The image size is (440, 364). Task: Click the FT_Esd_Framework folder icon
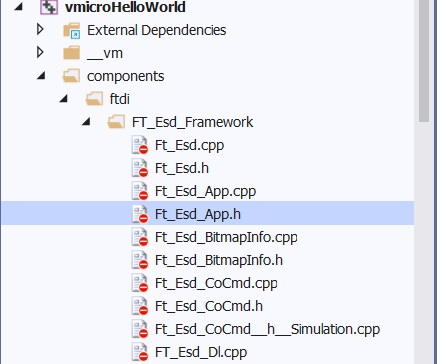[x=116, y=122]
